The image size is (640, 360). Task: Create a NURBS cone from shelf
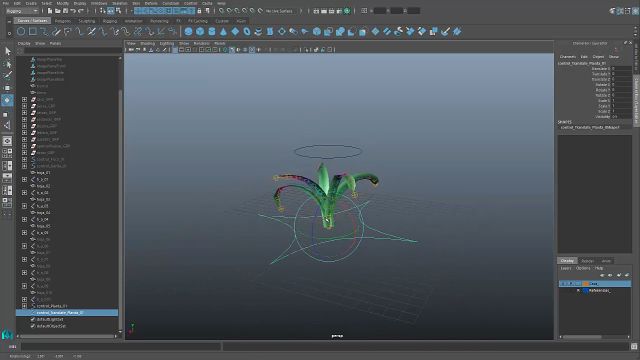223,31
